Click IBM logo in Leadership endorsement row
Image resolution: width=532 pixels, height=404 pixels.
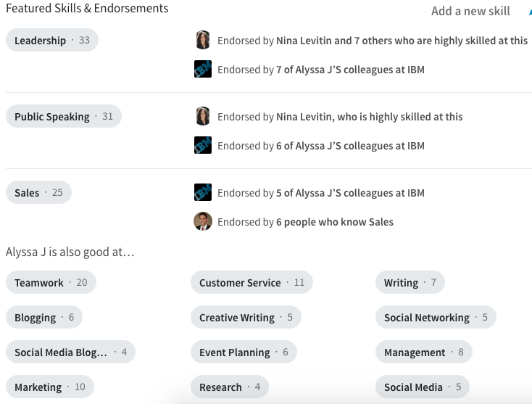[x=203, y=70]
